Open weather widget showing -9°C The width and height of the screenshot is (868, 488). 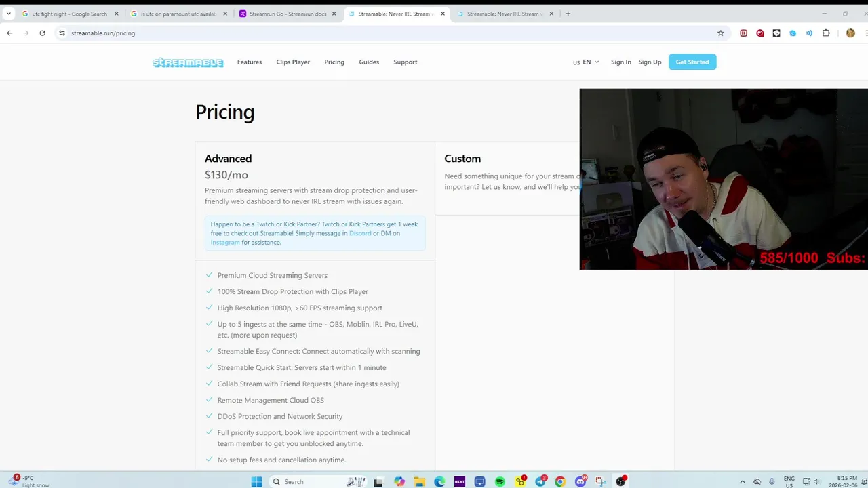coord(29,481)
